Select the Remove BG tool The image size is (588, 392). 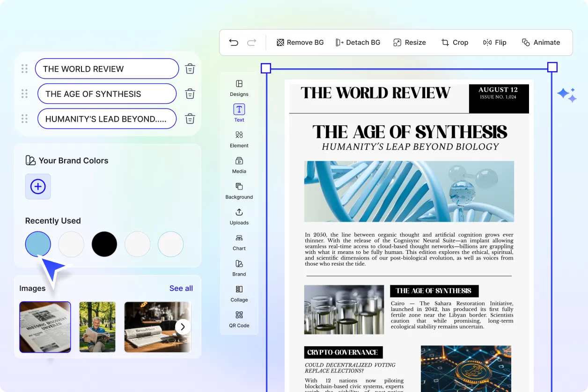point(300,43)
